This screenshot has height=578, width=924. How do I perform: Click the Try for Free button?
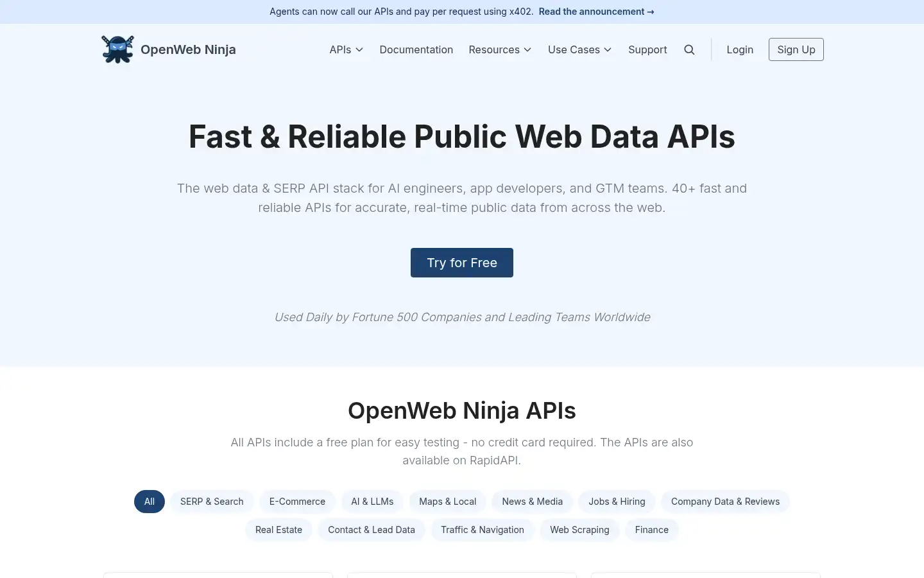pos(462,263)
